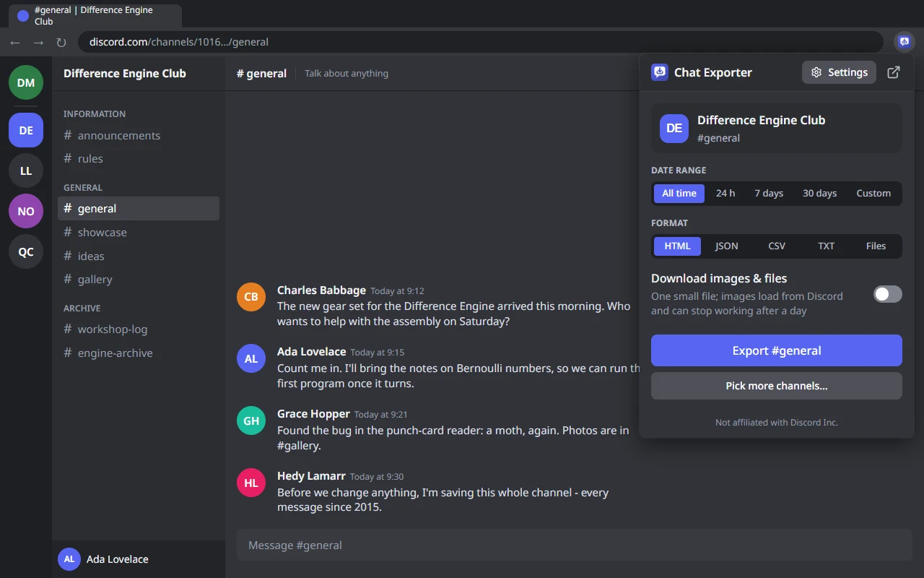Open the workshop-log channel
Viewport: 924px width, 578px height.
(x=139, y=329)
